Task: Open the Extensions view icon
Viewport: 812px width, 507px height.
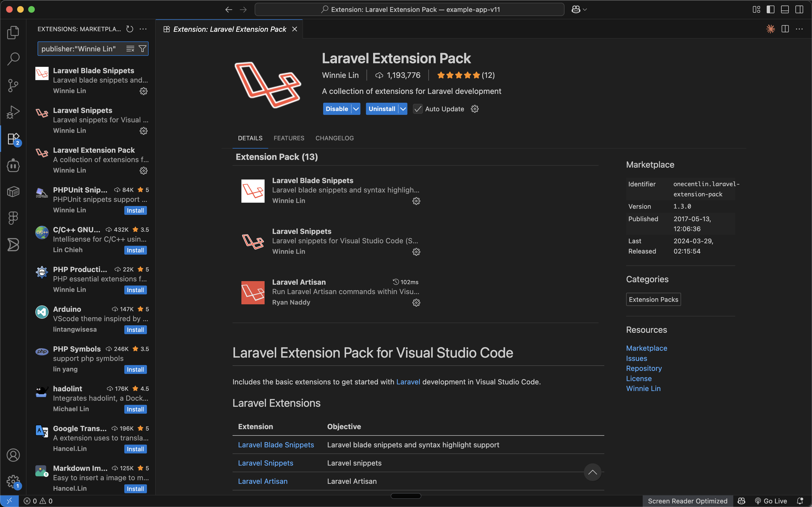Action: pyautogui.click(x=13, y=139)
